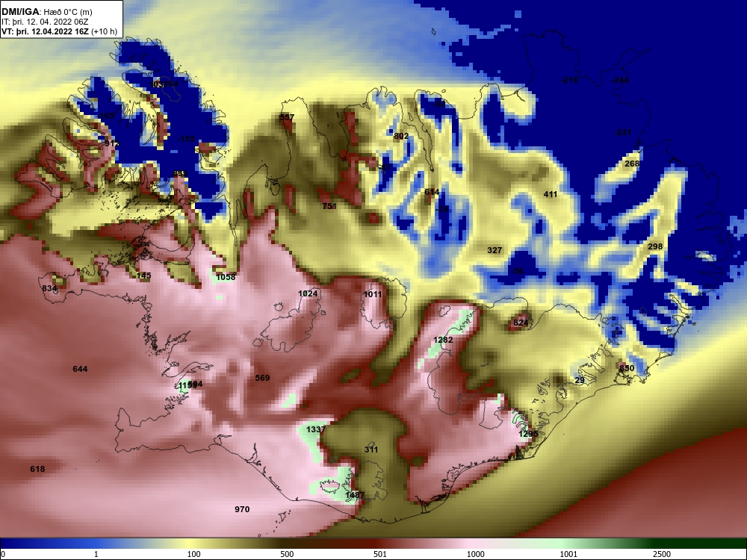The height and width of the screenshot is (560, 747).
Task: Click the 1000 label on the color scale
Action: (x=475, y=554)
